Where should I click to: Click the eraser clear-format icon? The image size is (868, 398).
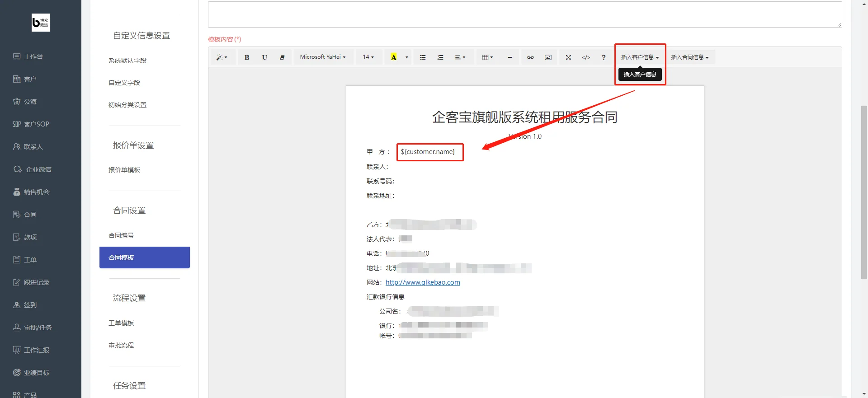(282, 57)
